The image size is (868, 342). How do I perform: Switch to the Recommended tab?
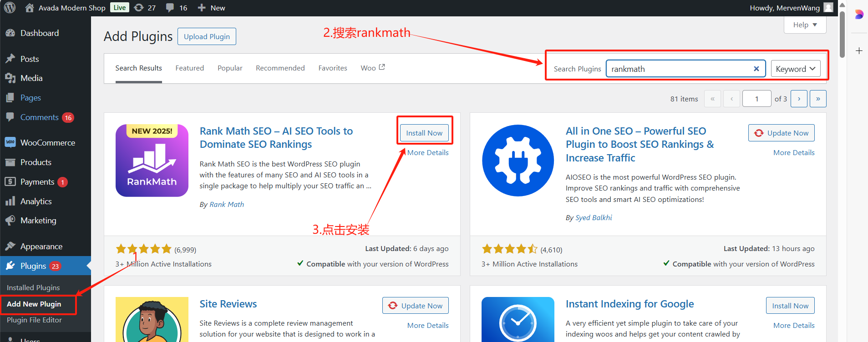tap(280, 68)
